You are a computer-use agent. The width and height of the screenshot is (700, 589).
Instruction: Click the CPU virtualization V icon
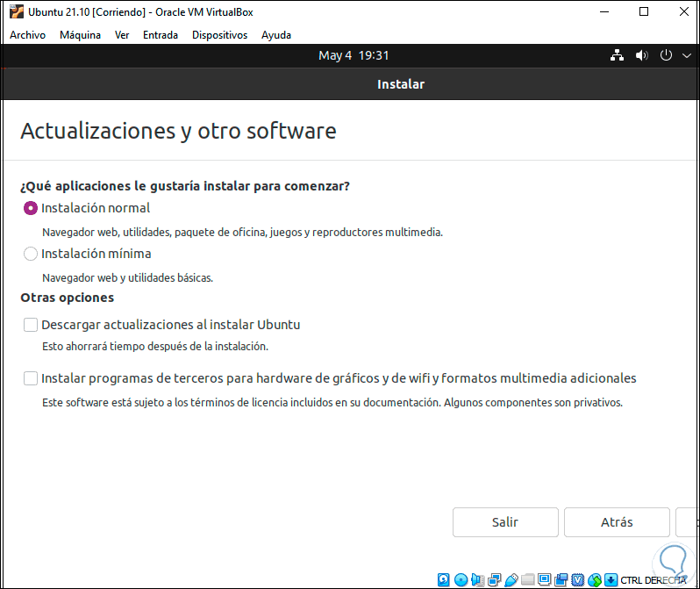click(x=578, y=579)
